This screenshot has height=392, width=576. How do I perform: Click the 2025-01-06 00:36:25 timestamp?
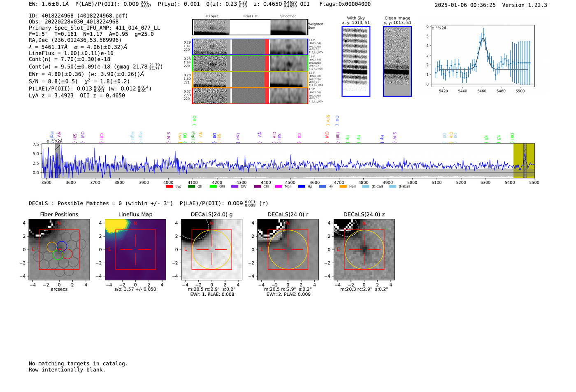(x=465, y=5)
